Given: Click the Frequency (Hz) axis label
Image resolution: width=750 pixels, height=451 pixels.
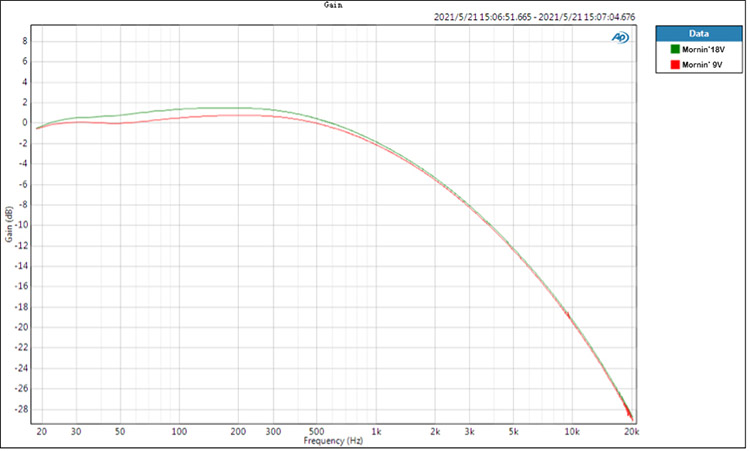Looking at the screenshot, I should (333, 441).
